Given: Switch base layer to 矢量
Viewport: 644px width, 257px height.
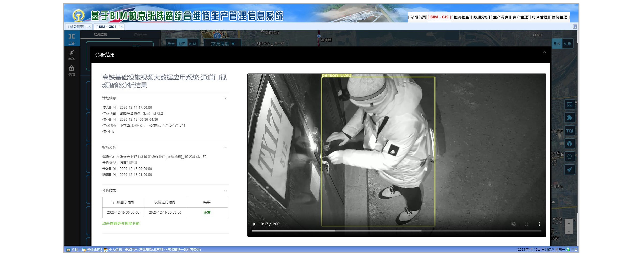Looking at the screenshot, I should pyautogui.click(x=567, y=44).
